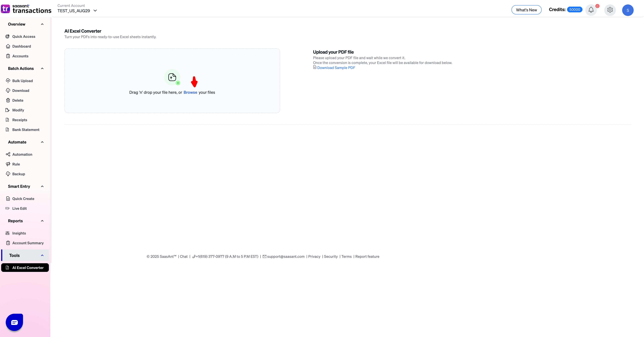Click the sample PDF document icon
Viewport: 644px width, 337px height.
point(315,67)
